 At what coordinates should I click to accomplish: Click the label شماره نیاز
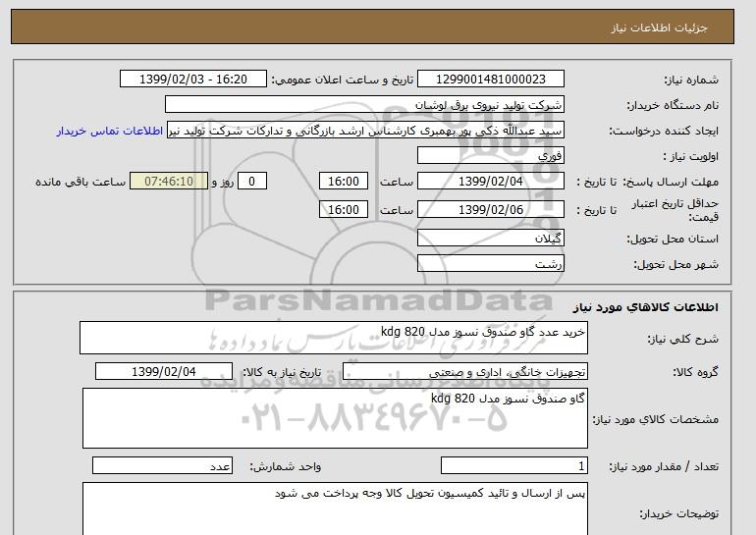(x=691, y=80)
